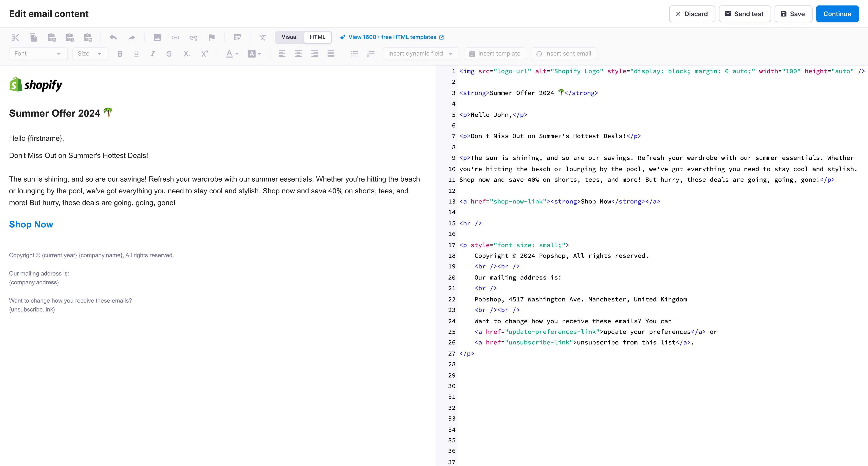Center align the text
Viewport: 868px width, 466px height.
pyautogui.click(x=298, y=54)
